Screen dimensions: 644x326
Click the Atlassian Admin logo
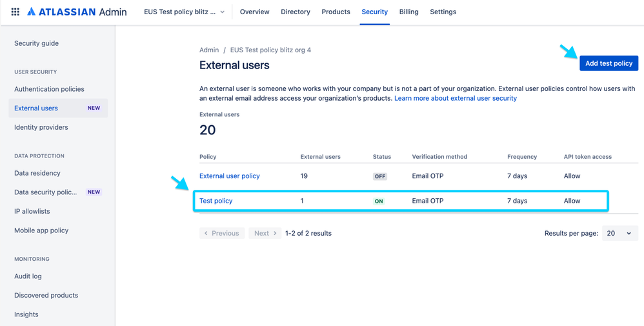coord(77,12)
